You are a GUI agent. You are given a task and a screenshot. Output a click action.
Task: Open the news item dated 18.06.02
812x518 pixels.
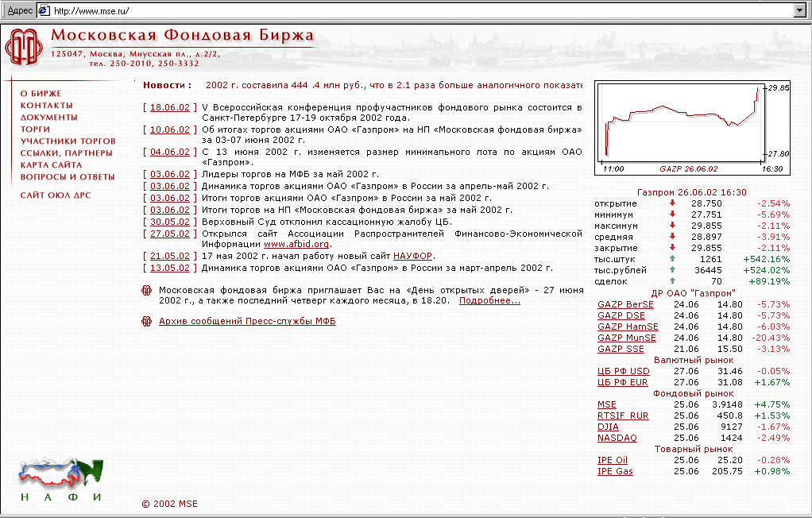point(170,108)
